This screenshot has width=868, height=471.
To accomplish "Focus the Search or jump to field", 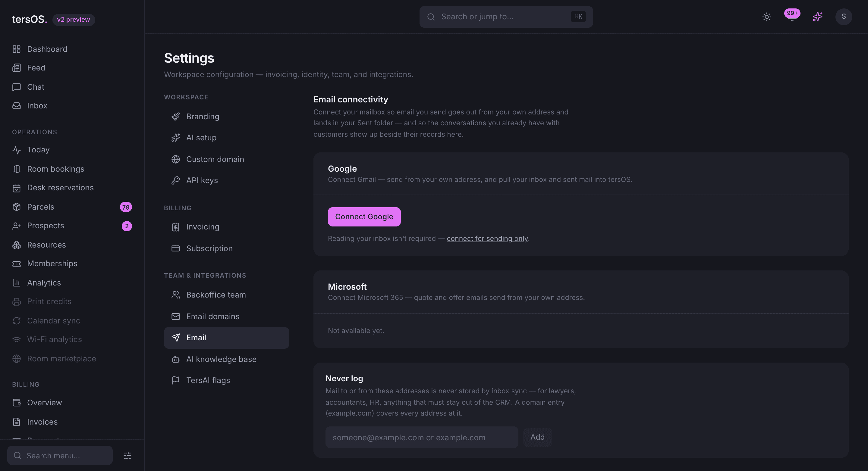I will pos(506,17).
